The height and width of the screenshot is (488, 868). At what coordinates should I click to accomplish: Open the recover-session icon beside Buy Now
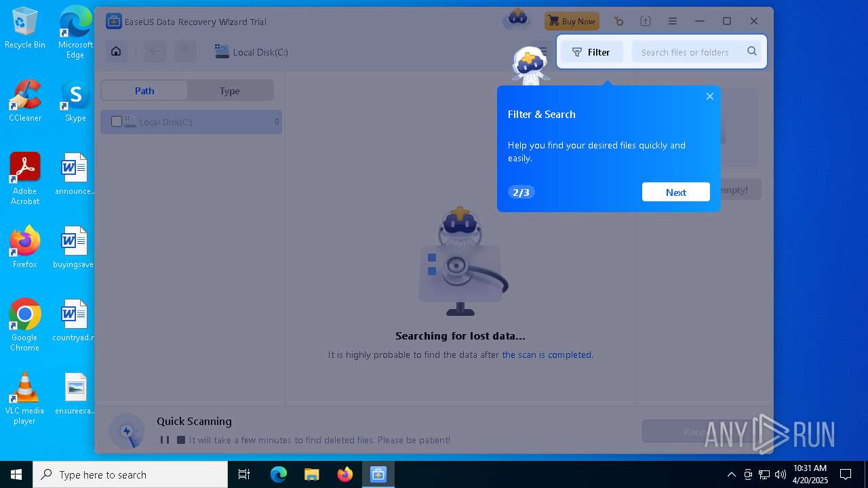tap(618, 21)
